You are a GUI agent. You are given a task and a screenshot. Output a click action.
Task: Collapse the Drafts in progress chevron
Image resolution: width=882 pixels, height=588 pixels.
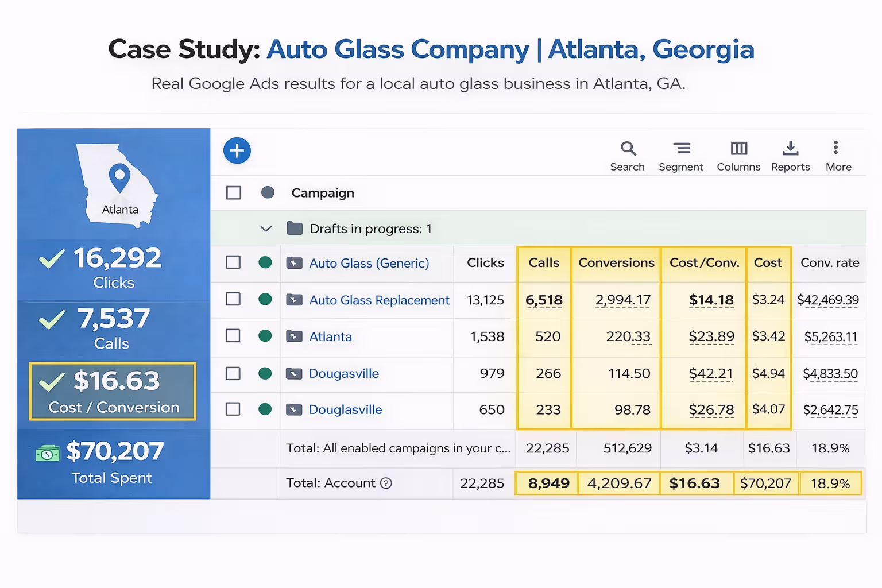[265, 229]
